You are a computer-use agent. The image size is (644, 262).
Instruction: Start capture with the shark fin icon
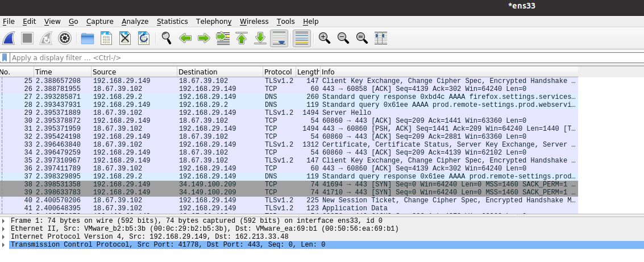coord(9,38)
